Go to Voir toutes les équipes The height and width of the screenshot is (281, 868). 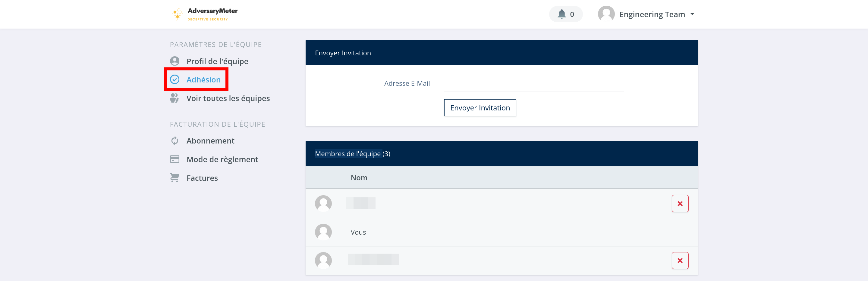(228, 98)
